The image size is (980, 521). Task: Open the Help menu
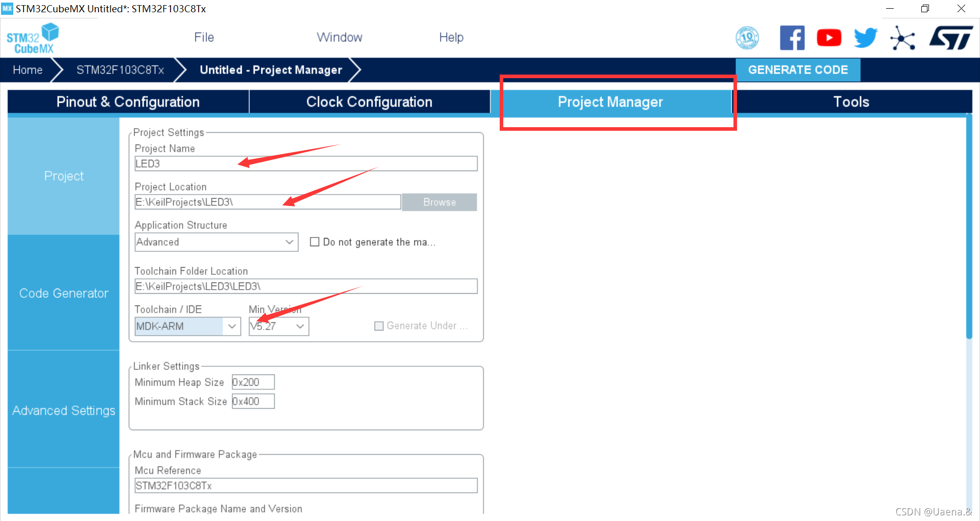pyautogui.click(x=451, y=37)
